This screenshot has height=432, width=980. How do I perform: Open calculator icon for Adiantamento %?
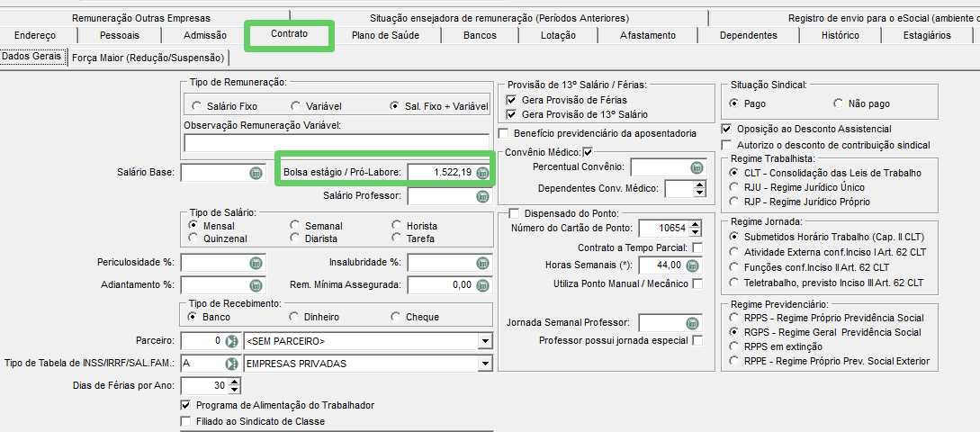[256, 285]
